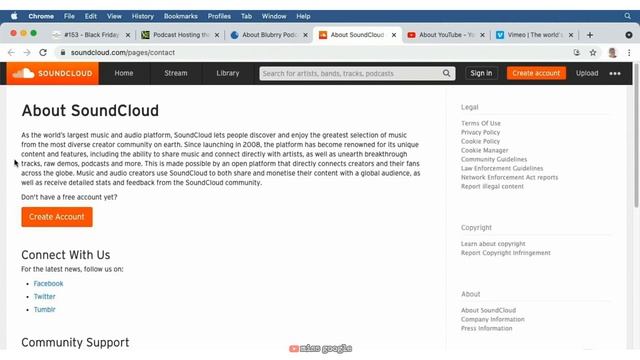Screen dimensions: 640x360
Task: Click the lock icon in address bar
Action: tap(62, 53)
